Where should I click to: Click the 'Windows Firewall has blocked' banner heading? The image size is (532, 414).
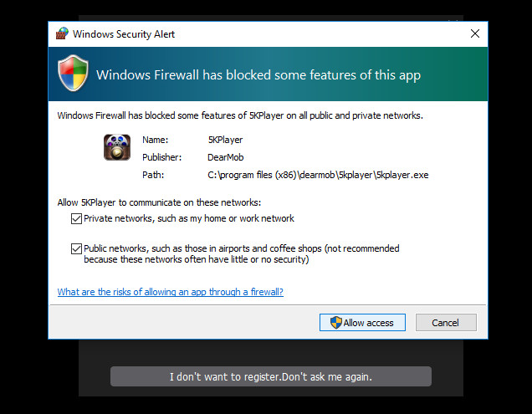click(x=258, y=75)
